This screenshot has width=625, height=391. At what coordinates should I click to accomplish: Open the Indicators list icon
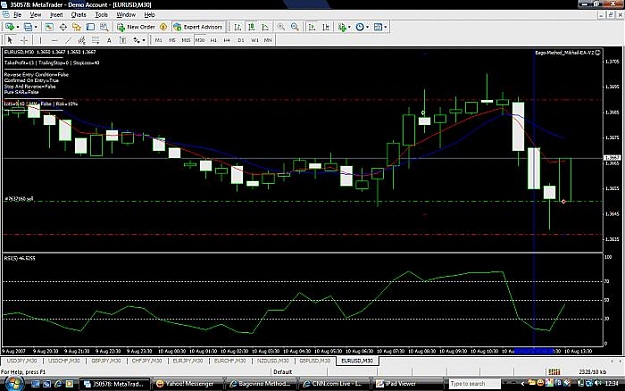342,27
